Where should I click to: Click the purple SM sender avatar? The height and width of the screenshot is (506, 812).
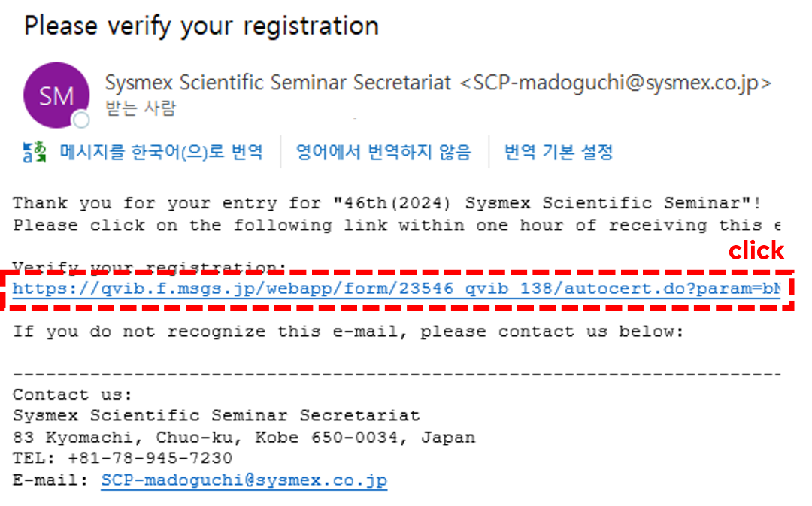tap(56, 95)
